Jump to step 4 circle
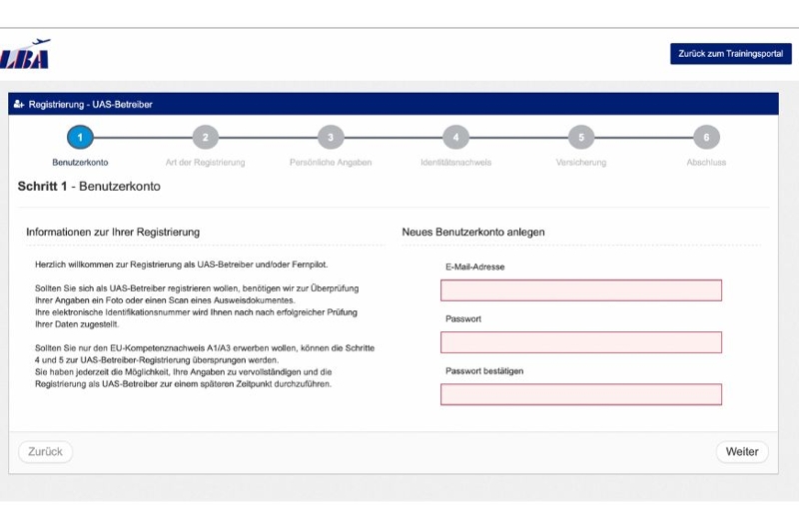Image resolution: width=799 pixels, height=532 pixels. [455, 138]
